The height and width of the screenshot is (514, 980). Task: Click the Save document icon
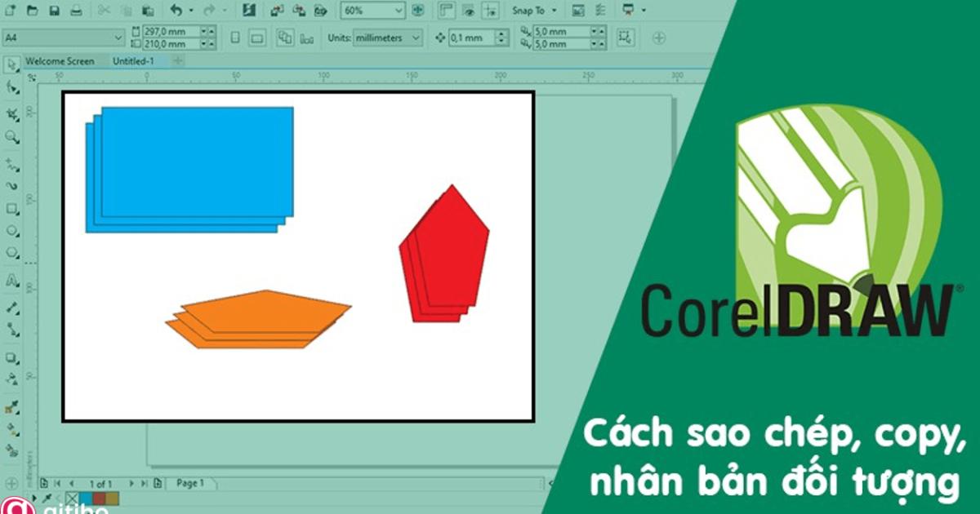pyautogui.click(x=55, y=11)
